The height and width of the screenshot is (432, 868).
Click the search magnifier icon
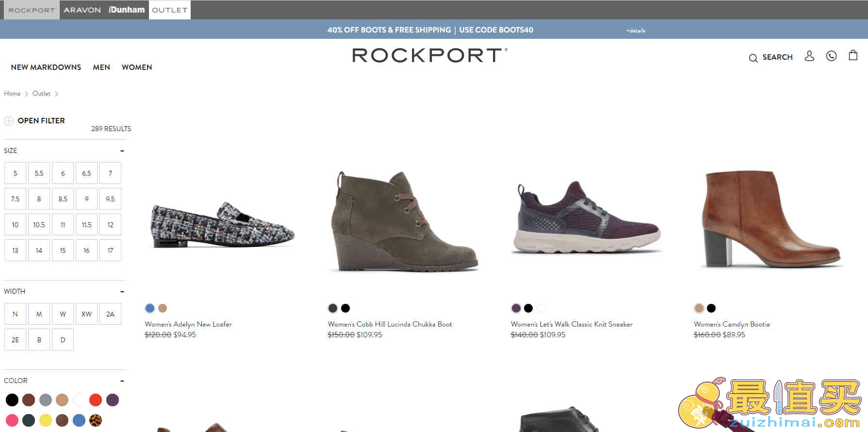click(x=753, y=58)
